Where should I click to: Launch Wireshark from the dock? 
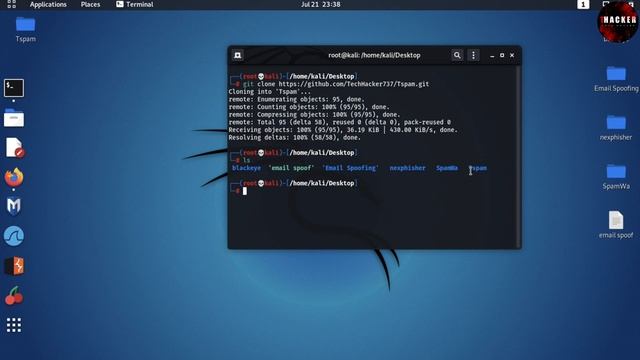pyautogui.click(x=14, y=236)
